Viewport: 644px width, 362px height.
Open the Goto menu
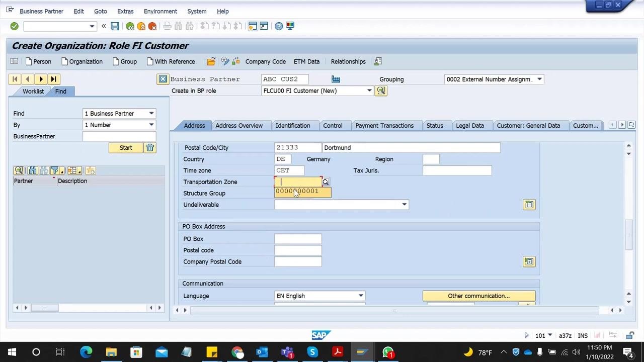point(100,11)
